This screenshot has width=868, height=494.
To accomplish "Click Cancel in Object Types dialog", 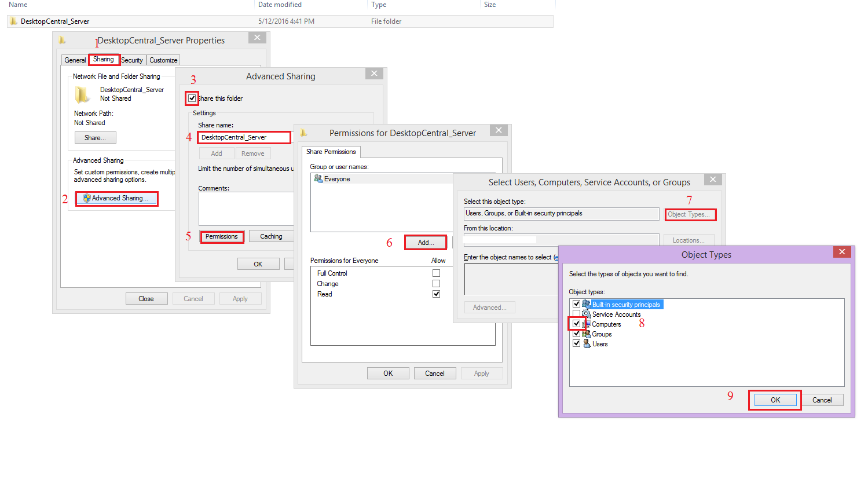I will (x=822, y=400).
